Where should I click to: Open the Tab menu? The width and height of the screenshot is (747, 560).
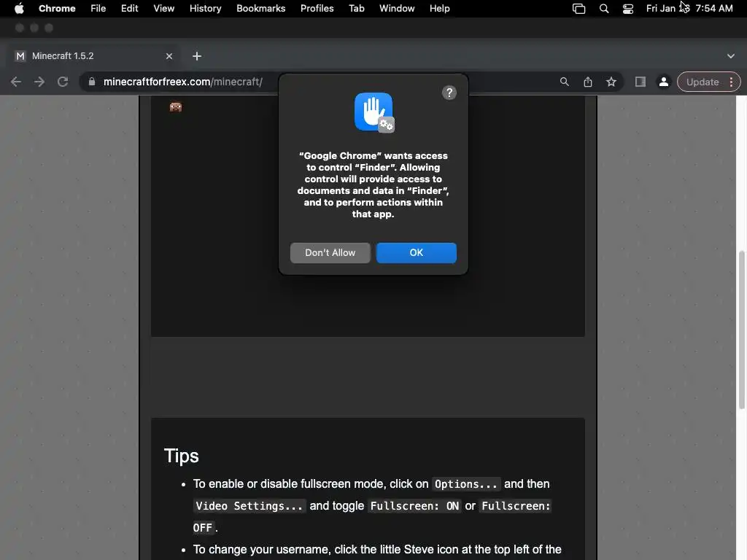(x=356, y=9)
